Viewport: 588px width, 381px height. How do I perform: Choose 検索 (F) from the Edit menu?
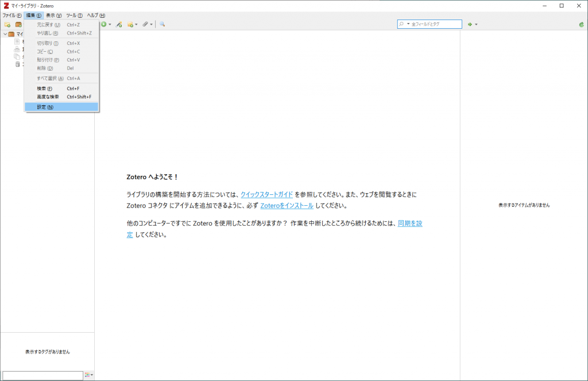[x=61, y=88]
